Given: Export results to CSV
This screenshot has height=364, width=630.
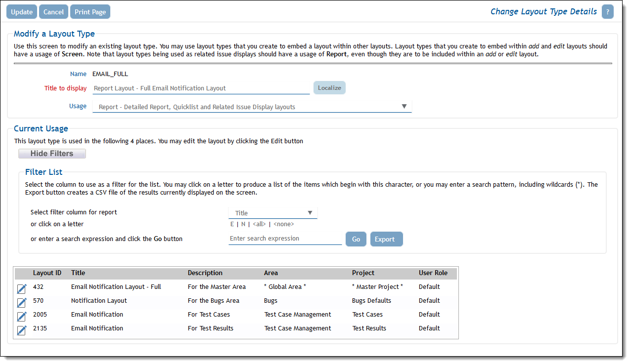Looking at the screenshot, I should [386, 239].
